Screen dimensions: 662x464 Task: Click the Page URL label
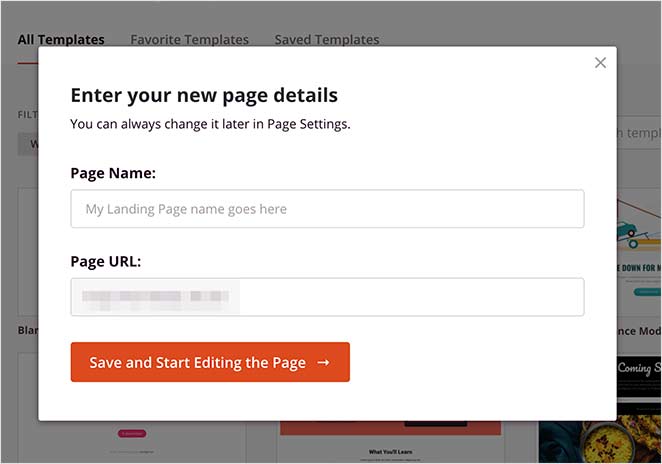click(x=106, y=261)
